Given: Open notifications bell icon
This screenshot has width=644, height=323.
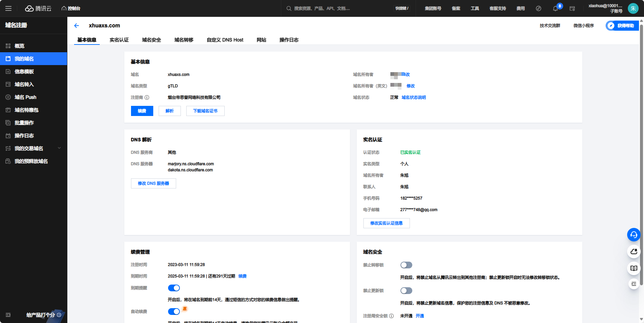Looking at the screenshot, I should point(555,8).
